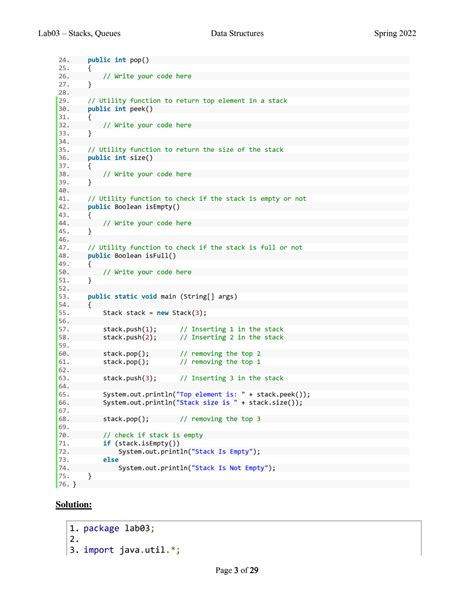Viewport: 474px width, 613px height.
Task: Click the 'Page 3 of 29' footer
Action: (237, 570)
